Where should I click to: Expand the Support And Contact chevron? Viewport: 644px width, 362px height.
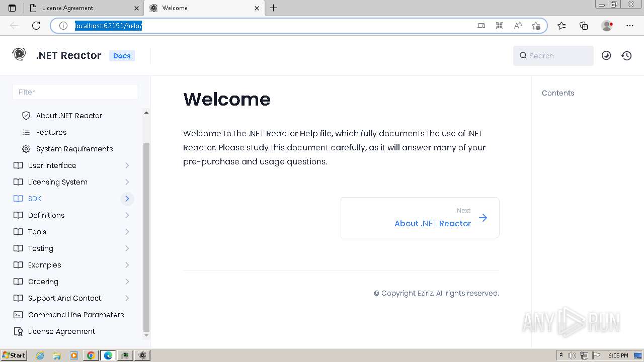pyautogui.click(x=127, y=298)
